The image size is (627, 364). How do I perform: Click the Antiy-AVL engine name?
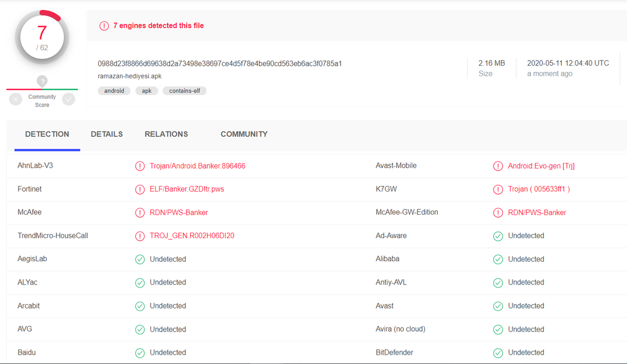tap(391, 282)
